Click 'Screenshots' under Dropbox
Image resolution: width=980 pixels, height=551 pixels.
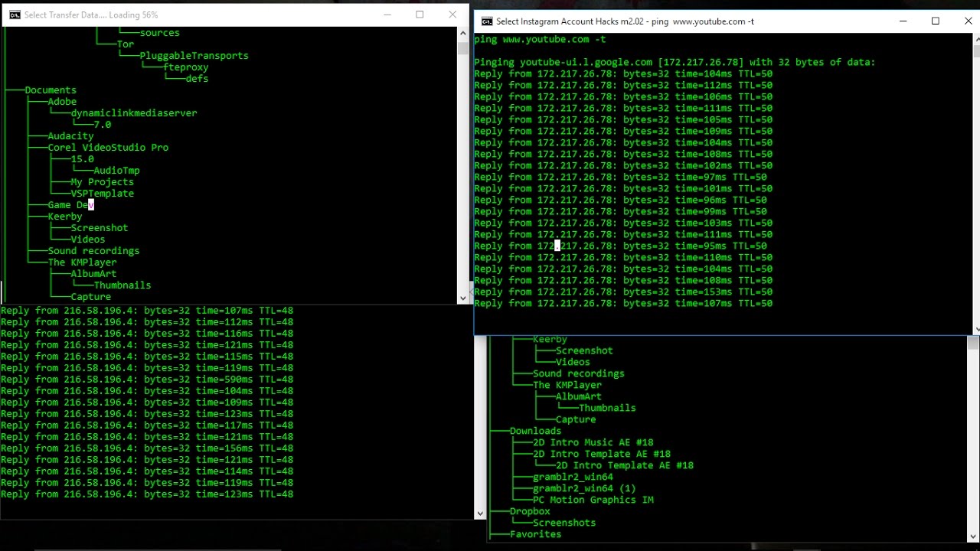click(x=564, y=523)
